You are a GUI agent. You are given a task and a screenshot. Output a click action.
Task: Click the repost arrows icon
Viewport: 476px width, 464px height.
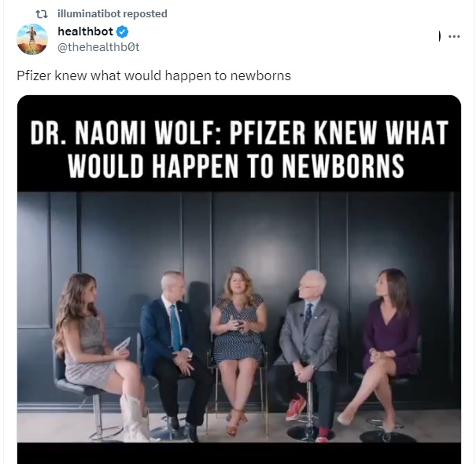(x=42, y=14)
